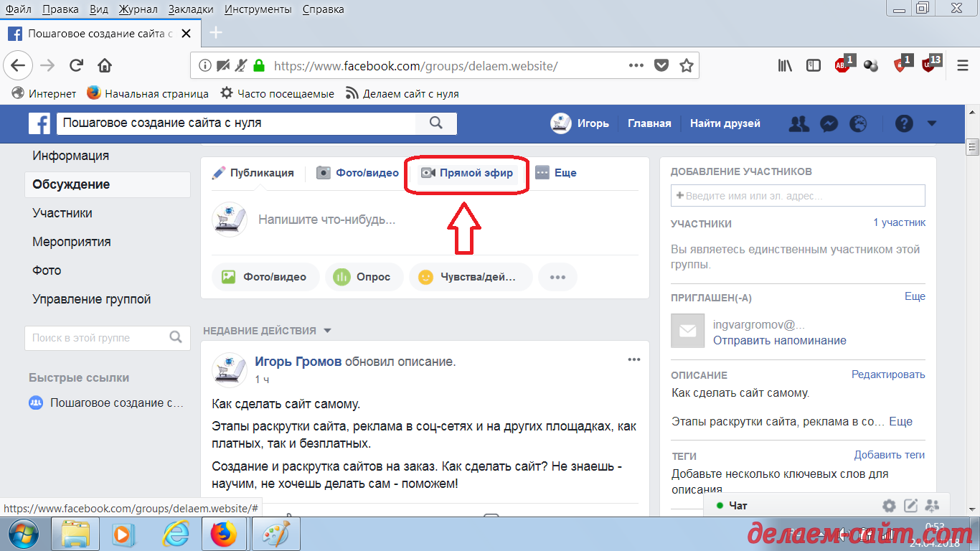This screenshot has width=980, height=551.
Task: Click the Опрос poll button
Action: [364, 277]
